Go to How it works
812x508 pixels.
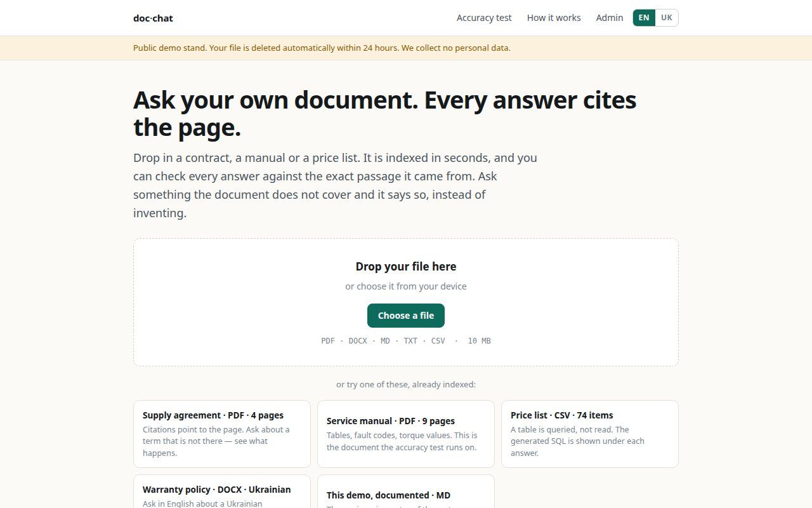pyautogui.click(x=554, y=18)
